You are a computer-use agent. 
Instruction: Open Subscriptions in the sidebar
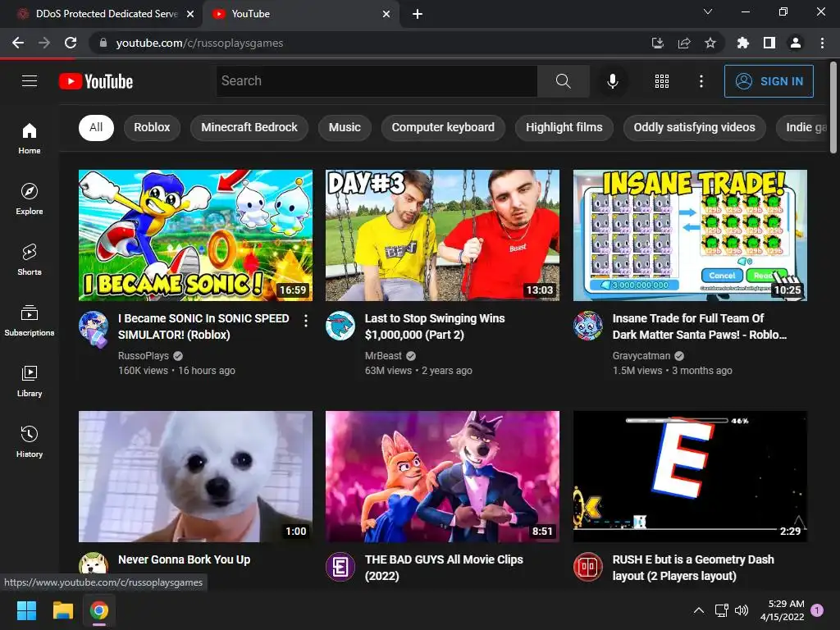click(30, 321)
